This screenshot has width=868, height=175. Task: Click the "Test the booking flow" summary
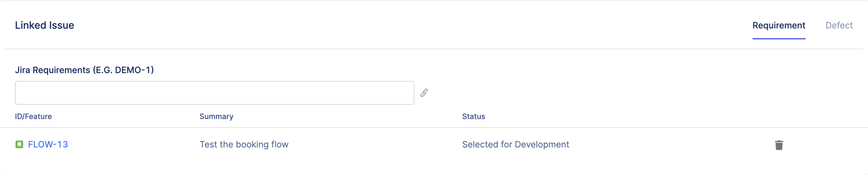pos(244,145)
